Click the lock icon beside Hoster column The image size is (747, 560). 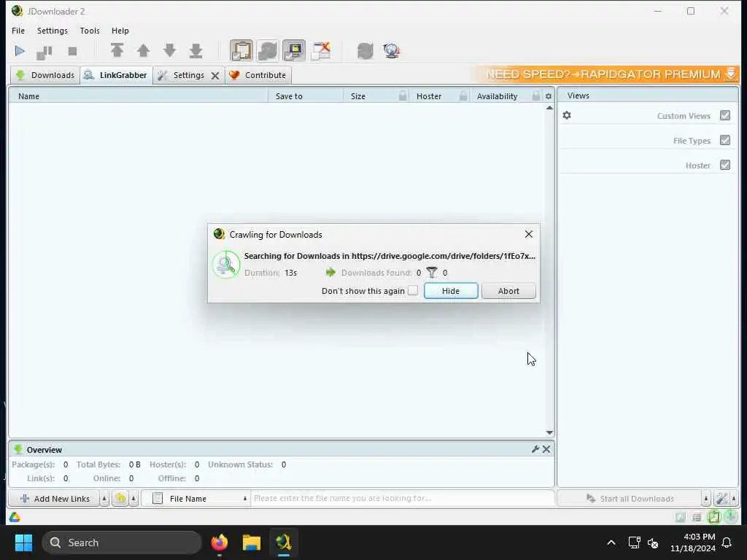(x=463, y=96)
